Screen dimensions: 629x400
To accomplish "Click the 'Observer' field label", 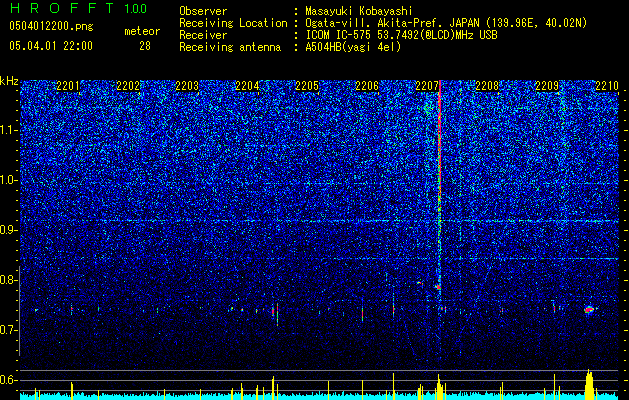I will coord(203,11).
